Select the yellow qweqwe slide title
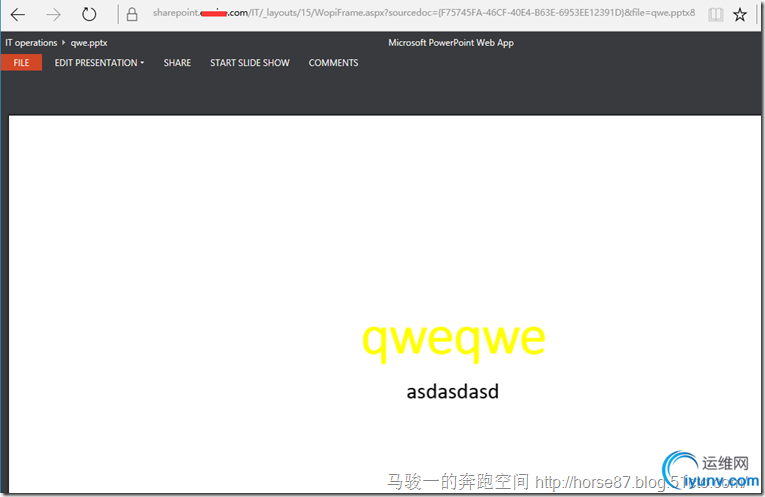The height and width of the screenshot is (497, 765). coord(454,339)
